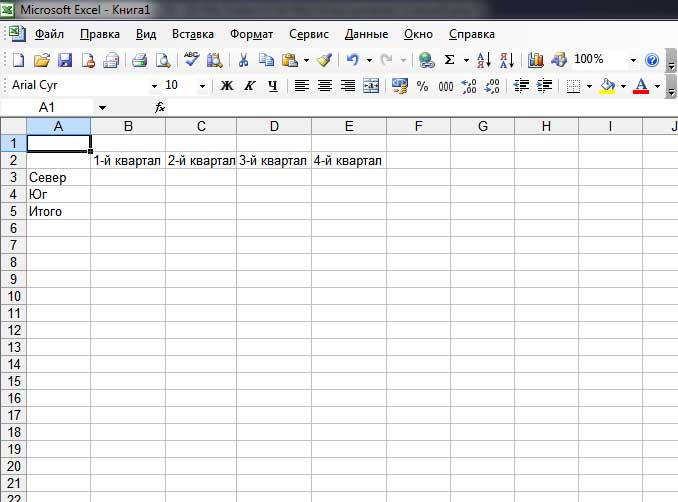The width and height of the screenshot is (678, 502).
Task: Select column B header
Action: pos(128,126)
